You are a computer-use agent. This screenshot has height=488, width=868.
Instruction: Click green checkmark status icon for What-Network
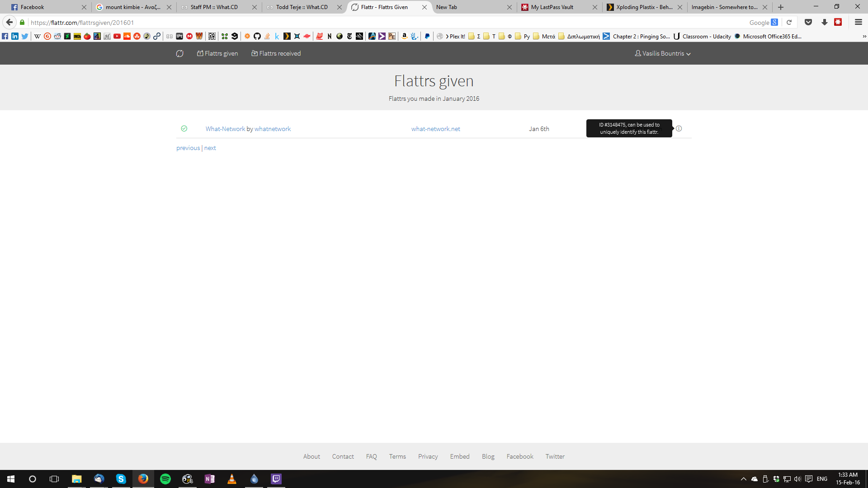pos(184,129)
